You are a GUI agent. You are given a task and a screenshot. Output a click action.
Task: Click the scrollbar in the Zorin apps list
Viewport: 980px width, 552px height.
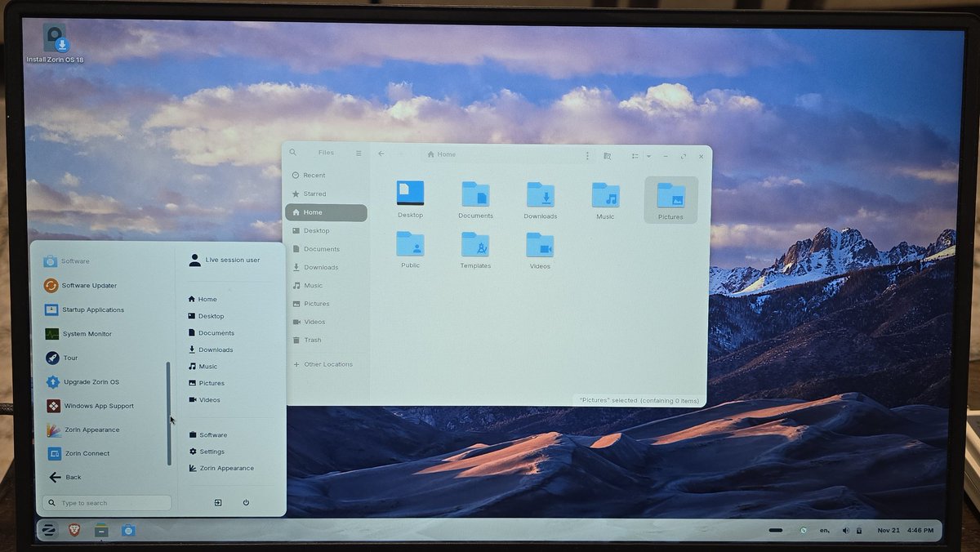[168, 413]
